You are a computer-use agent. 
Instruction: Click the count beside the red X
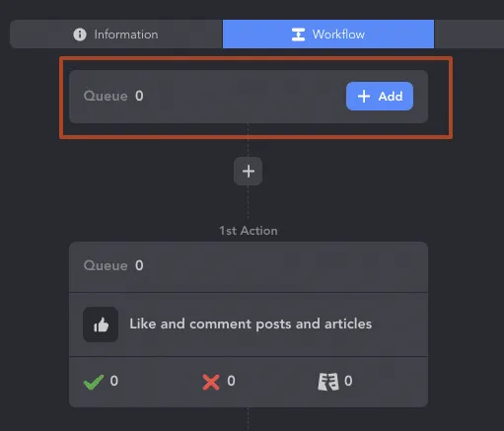[x=231, y=381]
